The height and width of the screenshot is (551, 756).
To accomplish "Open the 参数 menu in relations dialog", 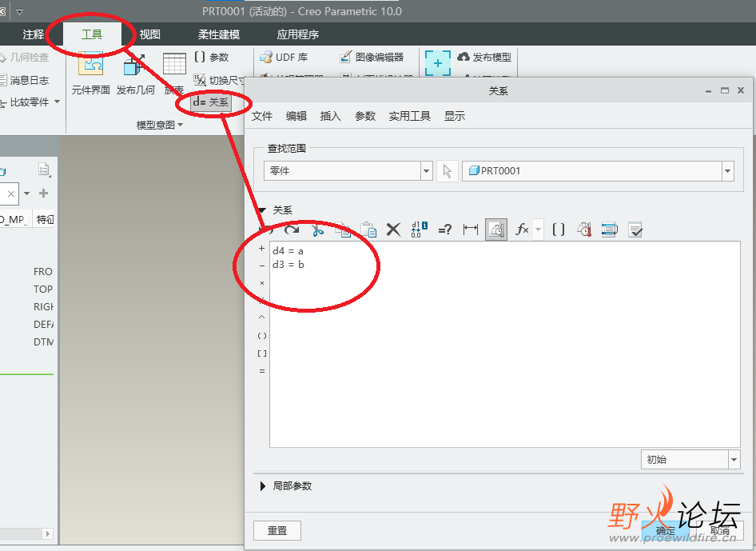I will pyautogui.click(x=365, y=116).
